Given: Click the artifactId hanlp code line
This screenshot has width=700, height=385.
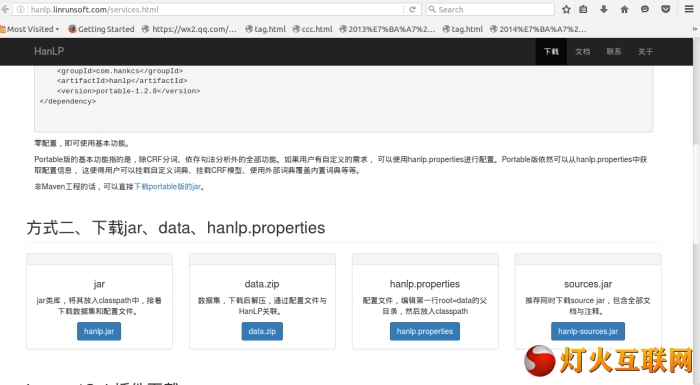Looking at the screenshot, I should click(x=122, y=81).
